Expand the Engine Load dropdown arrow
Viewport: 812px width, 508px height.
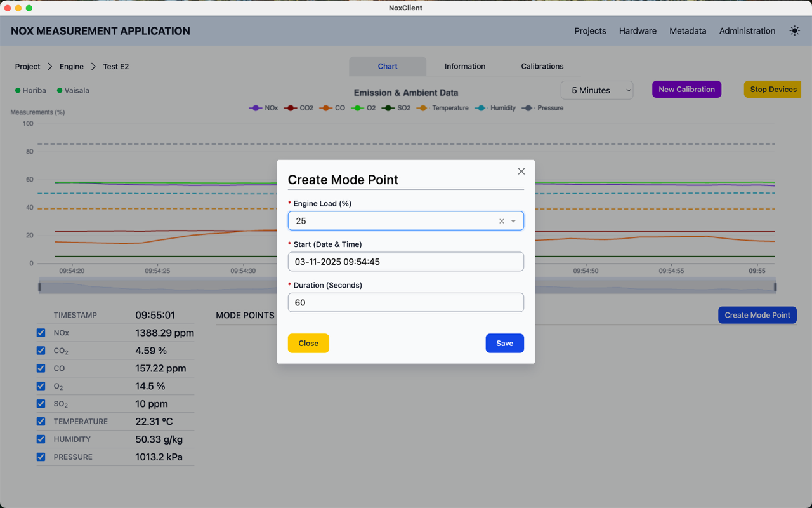513,220
